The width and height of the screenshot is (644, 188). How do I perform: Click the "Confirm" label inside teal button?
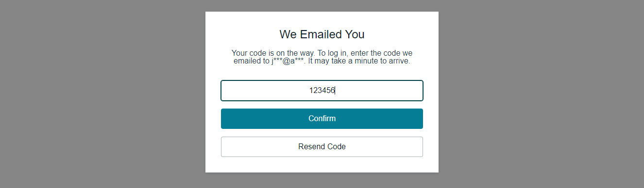coord(322,119)
